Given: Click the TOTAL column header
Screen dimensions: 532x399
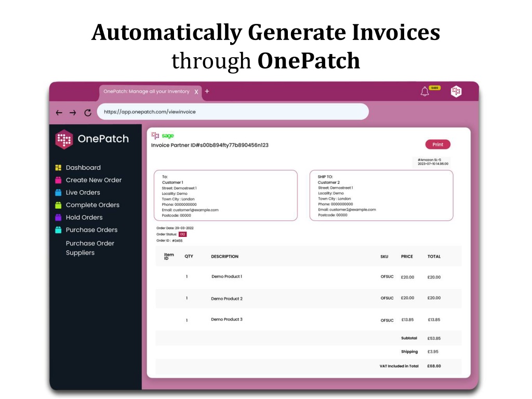Looking at the screenshot, I should 434,257.
